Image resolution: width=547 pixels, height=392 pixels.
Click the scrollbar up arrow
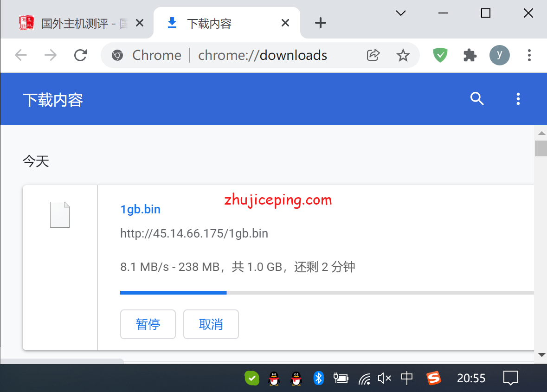[x=541, y=133]
